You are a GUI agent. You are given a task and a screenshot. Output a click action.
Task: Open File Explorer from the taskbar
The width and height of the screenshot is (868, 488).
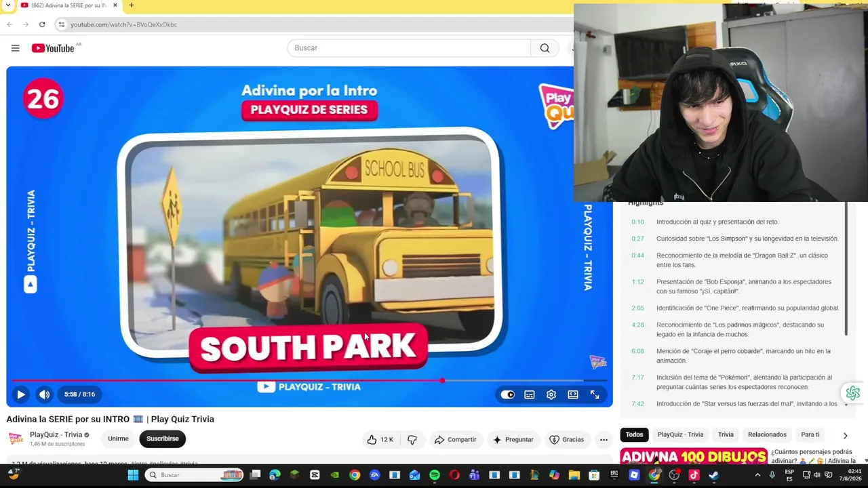tap(574, 475)
